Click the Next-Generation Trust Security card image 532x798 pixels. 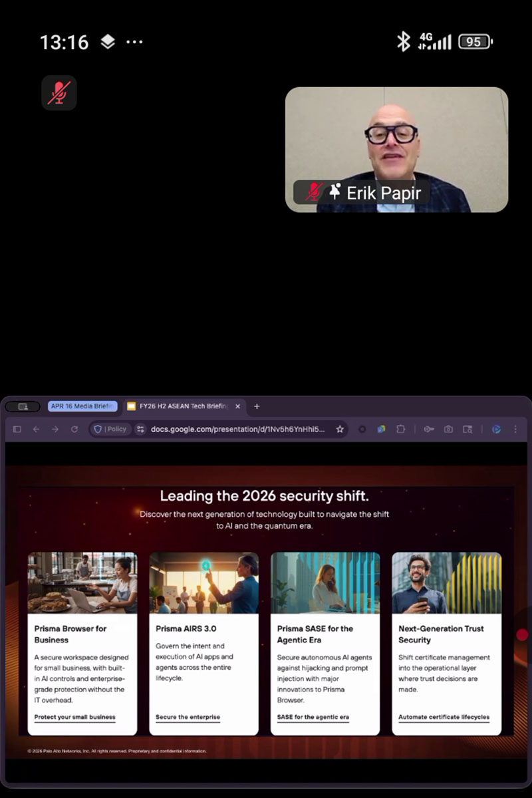446,583
